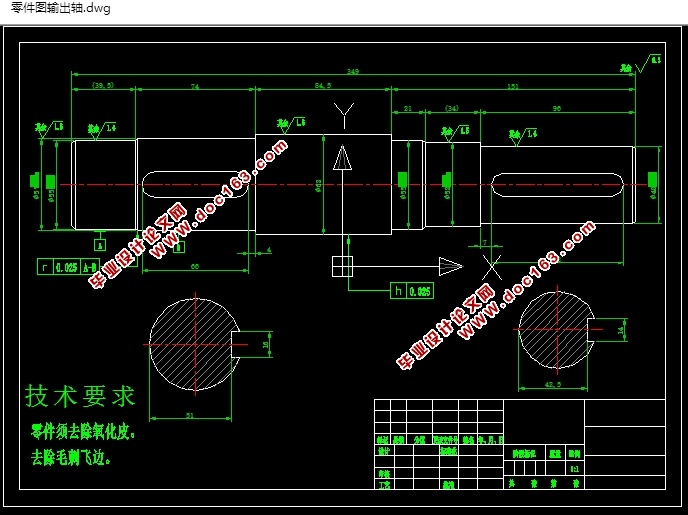The image size is (688, 515).
Task: Click the UCS Y-axis arrowhead
Action: (342, 158)
